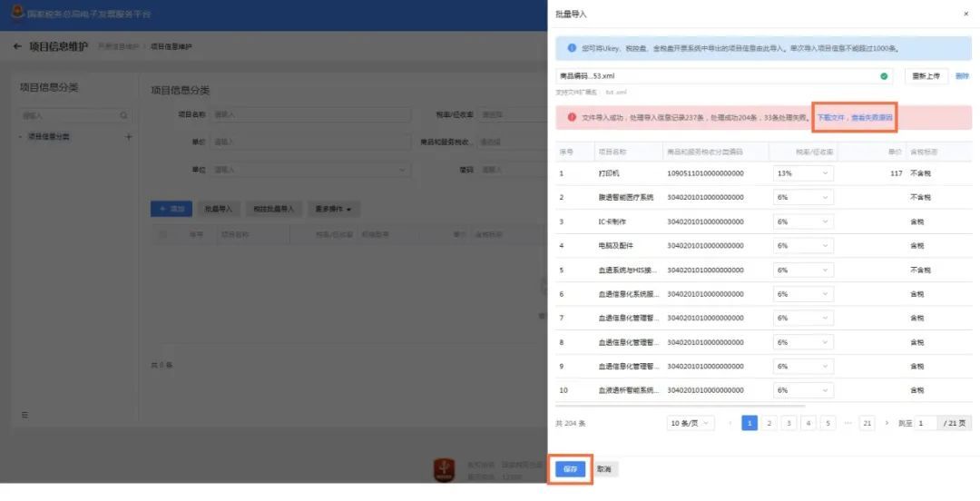
Task: Click the red warning icon in the result banner
Action: click(x=572, y=117)
